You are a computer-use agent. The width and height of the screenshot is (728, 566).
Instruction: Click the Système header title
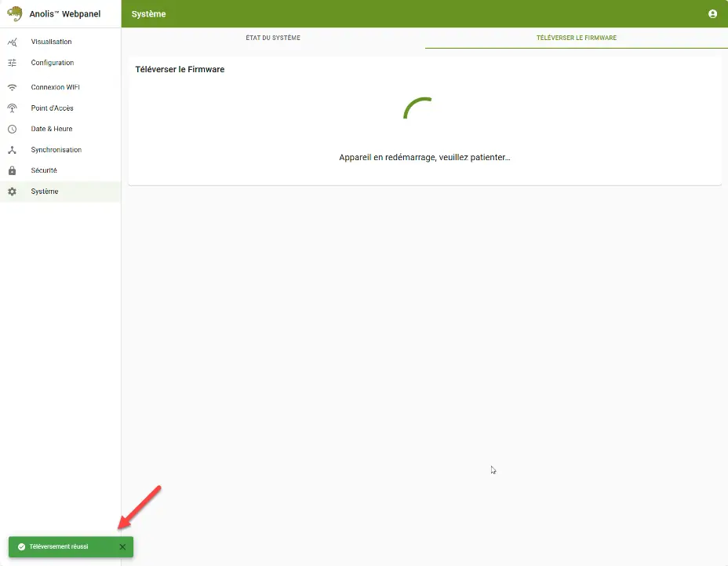tap(148, 14)
